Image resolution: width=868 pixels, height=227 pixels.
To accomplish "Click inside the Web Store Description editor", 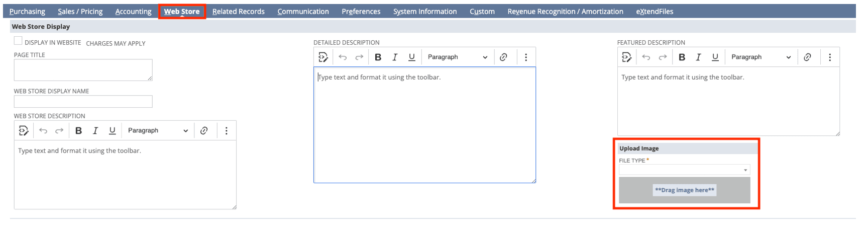I will pos(125,175).
